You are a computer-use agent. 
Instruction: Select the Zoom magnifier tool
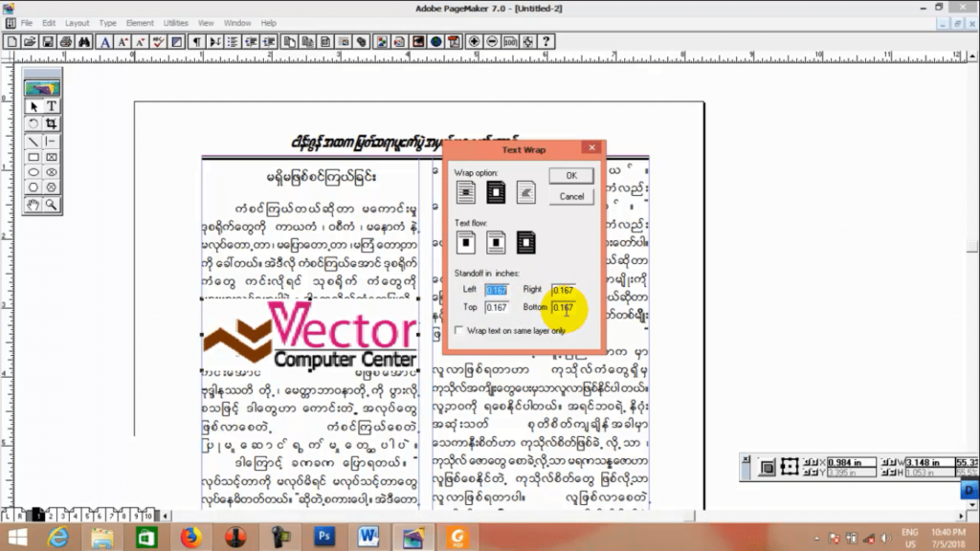point(52,205)
